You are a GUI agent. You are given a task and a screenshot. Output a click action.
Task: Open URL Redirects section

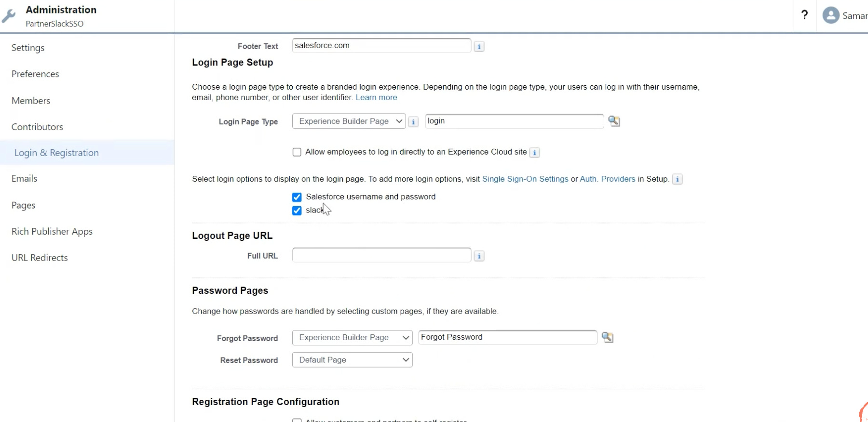click(40, 258)
